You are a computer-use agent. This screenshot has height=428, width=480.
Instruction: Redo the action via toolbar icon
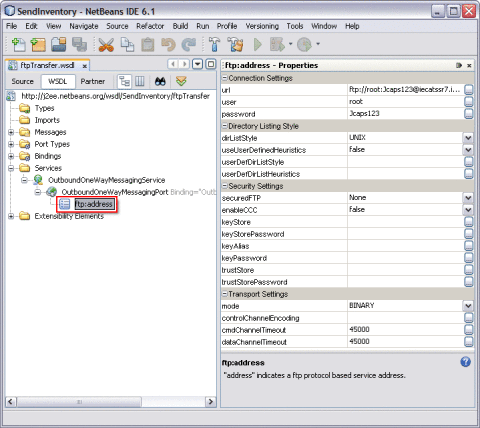189,44
